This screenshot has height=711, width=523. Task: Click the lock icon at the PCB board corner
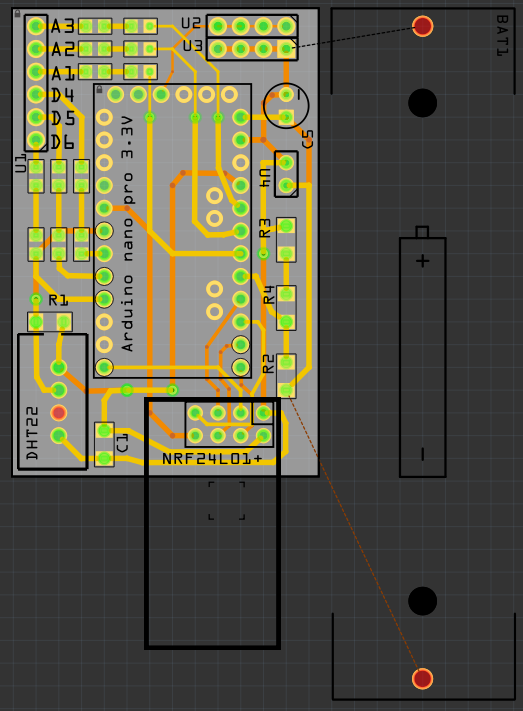tap(17, 14)
